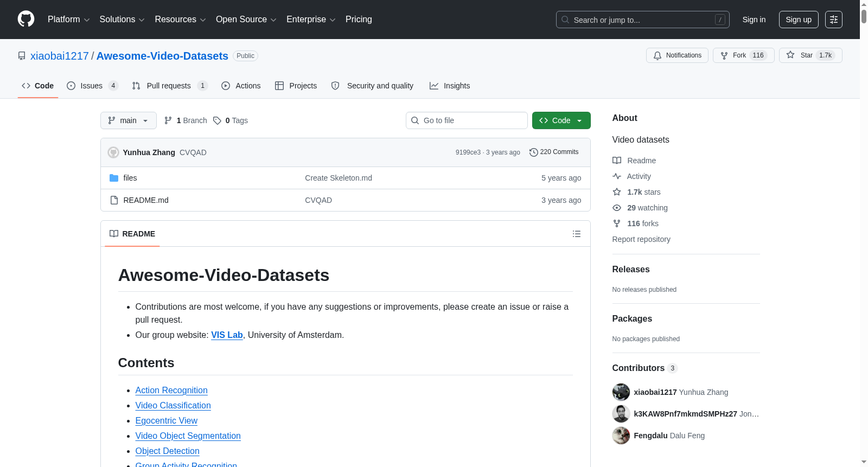
Task: Show the 0 Tags page
Action: [231, 120]
